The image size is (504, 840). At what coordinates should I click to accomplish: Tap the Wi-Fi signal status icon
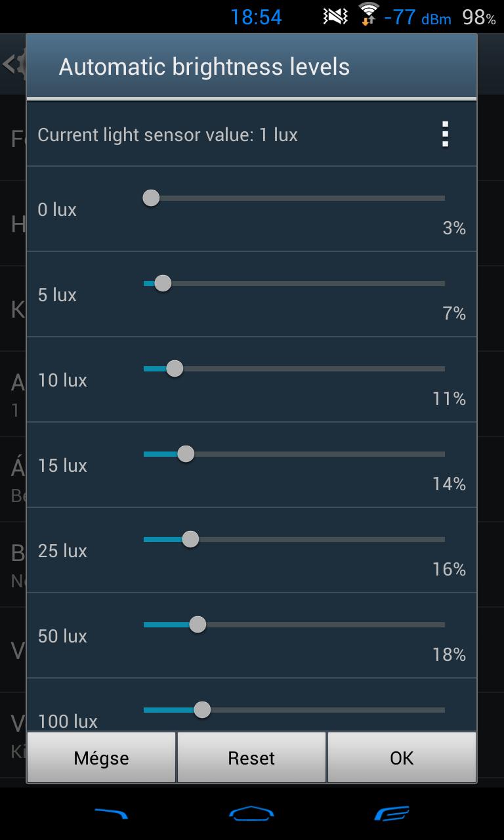click(x=368, y=14)
